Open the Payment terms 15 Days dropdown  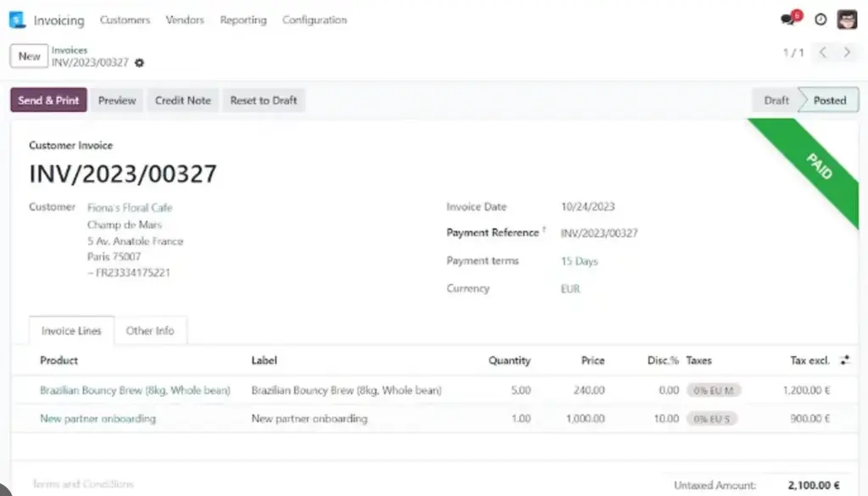tap(579, 260)
